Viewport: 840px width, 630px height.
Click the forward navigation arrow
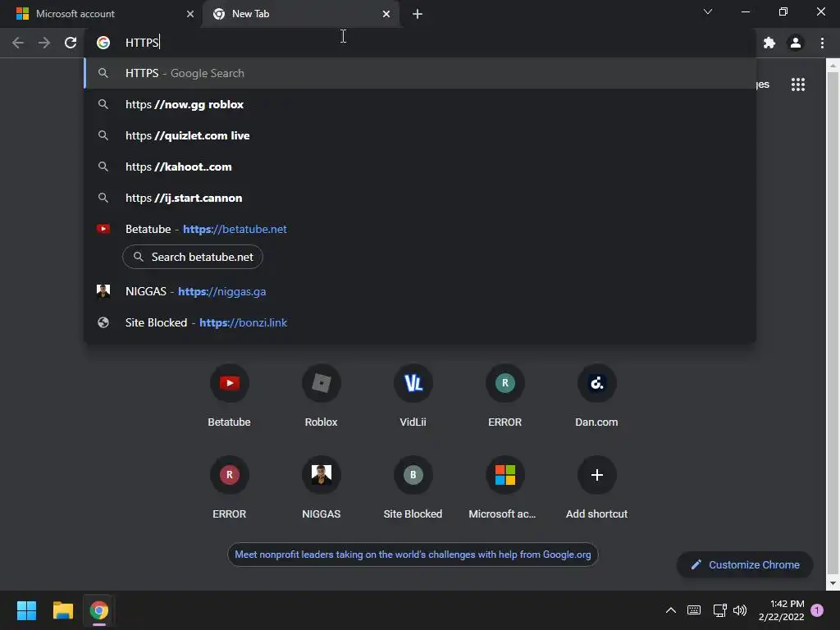click(44, 43)
